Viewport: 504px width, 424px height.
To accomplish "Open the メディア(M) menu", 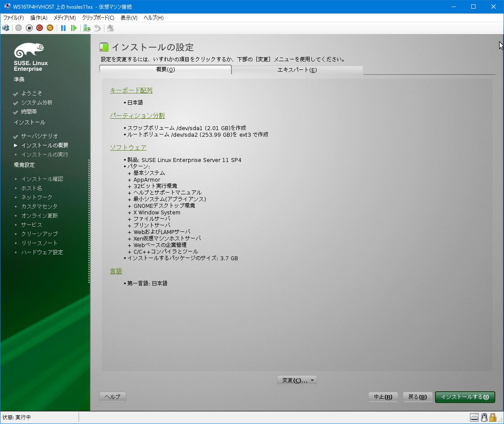I will click(x=65, y=17).
